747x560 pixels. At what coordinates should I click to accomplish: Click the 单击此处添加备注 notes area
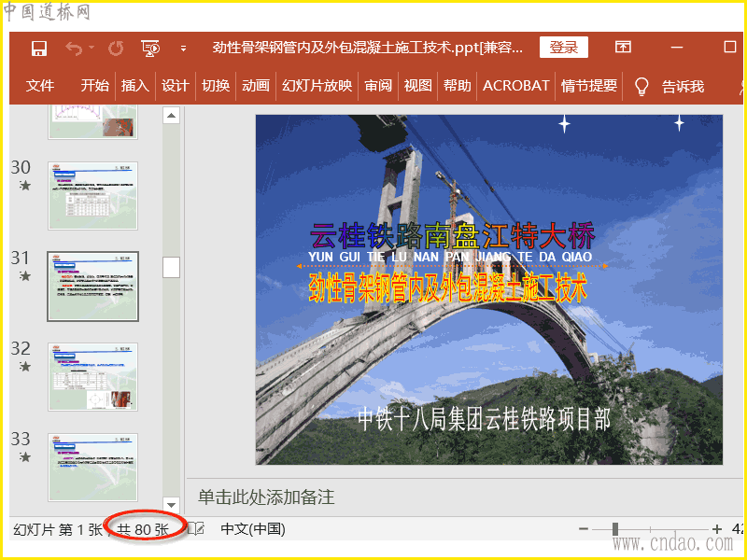266,497
